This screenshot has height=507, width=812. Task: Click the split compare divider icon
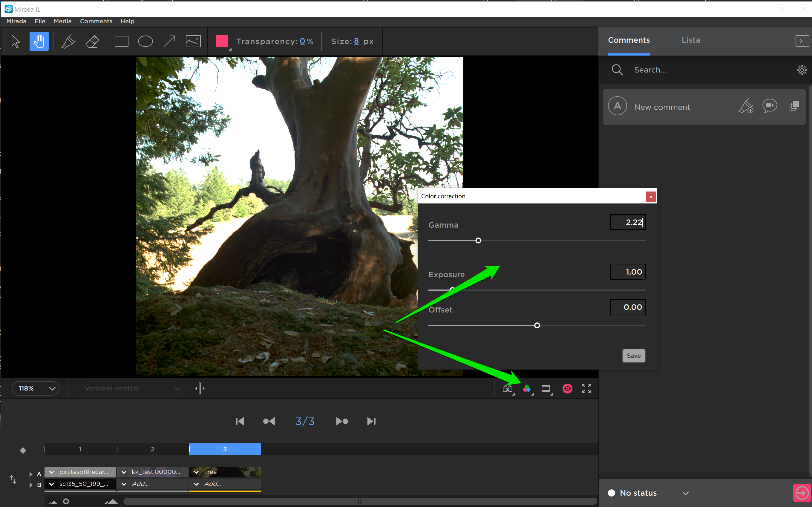click(200, 388)
